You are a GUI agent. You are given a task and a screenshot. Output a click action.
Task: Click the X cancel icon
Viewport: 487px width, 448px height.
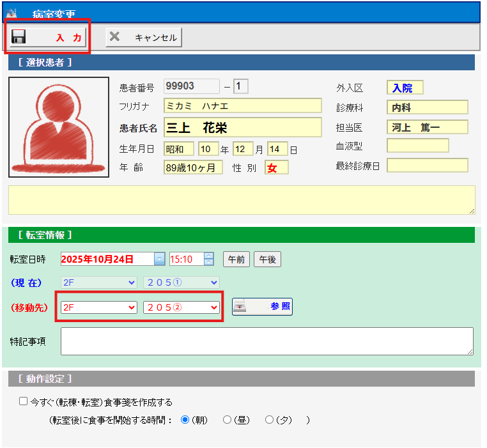(x=114, y=37)
